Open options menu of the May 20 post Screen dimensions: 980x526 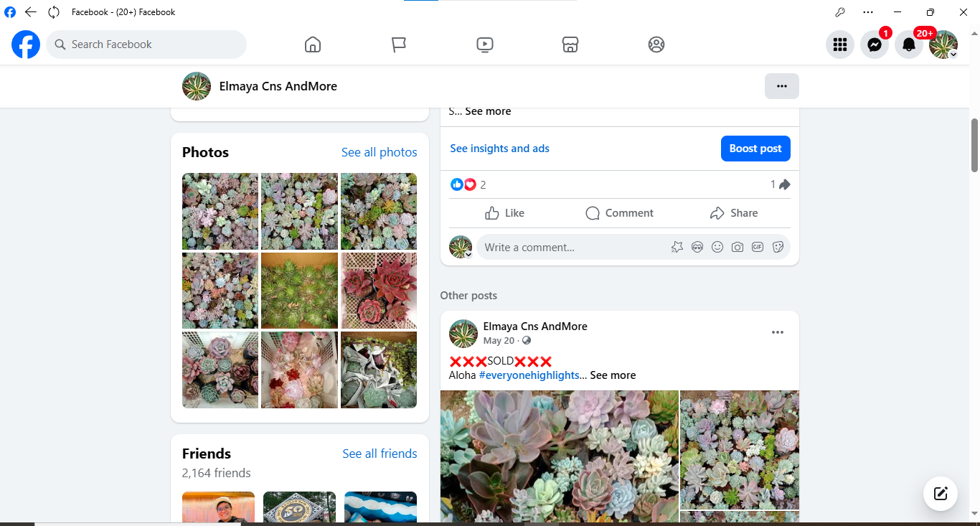point(778,332)
